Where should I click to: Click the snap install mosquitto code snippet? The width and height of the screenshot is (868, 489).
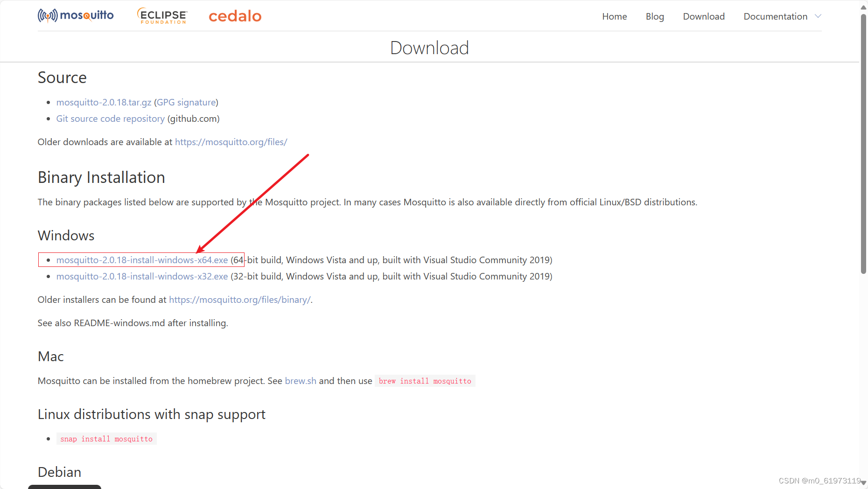pos(106,439)
